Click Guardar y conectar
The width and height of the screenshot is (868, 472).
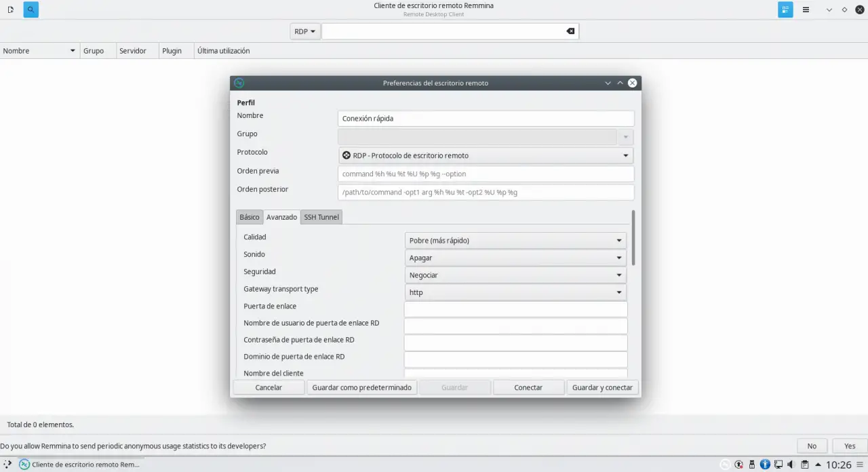(602, 387)
